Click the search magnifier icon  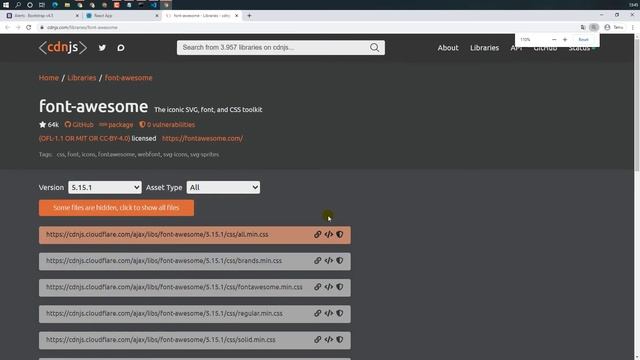374,47
